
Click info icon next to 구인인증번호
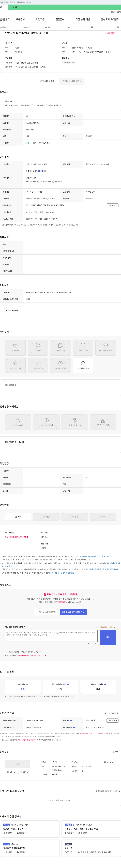click(x=74, y=727)
